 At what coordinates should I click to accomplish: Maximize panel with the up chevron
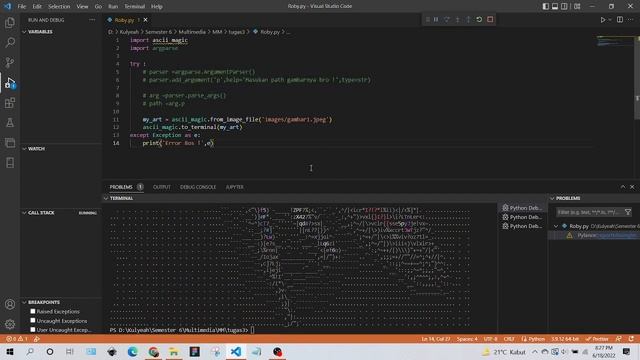click(622, 187)
